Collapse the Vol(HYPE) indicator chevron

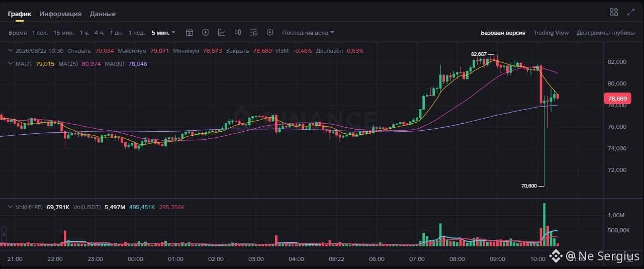coord(11,207)
